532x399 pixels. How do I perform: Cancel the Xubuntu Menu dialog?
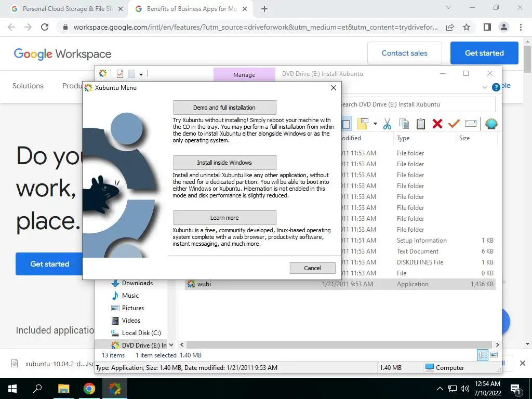(x=312, y=268)
